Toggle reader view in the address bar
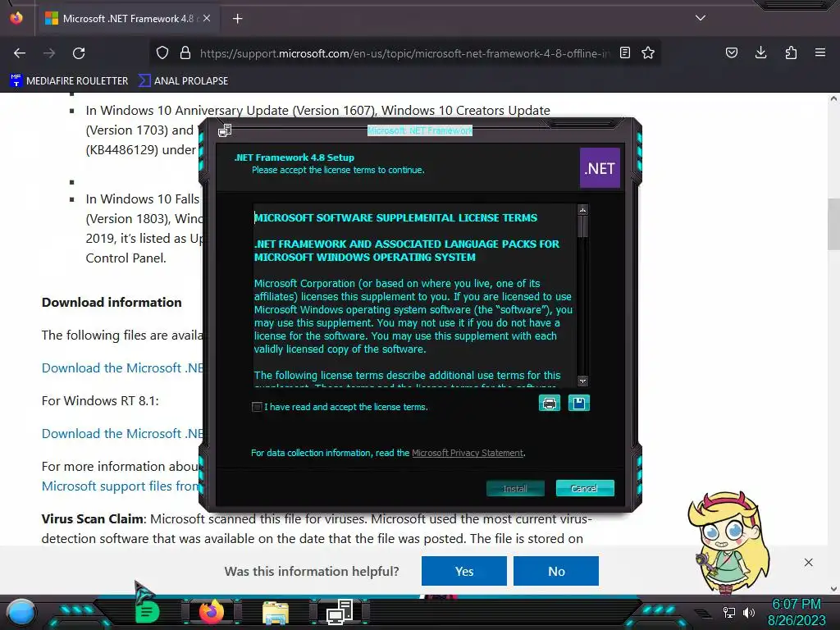This screenshot has height=630, width=840. click(624, 53)
